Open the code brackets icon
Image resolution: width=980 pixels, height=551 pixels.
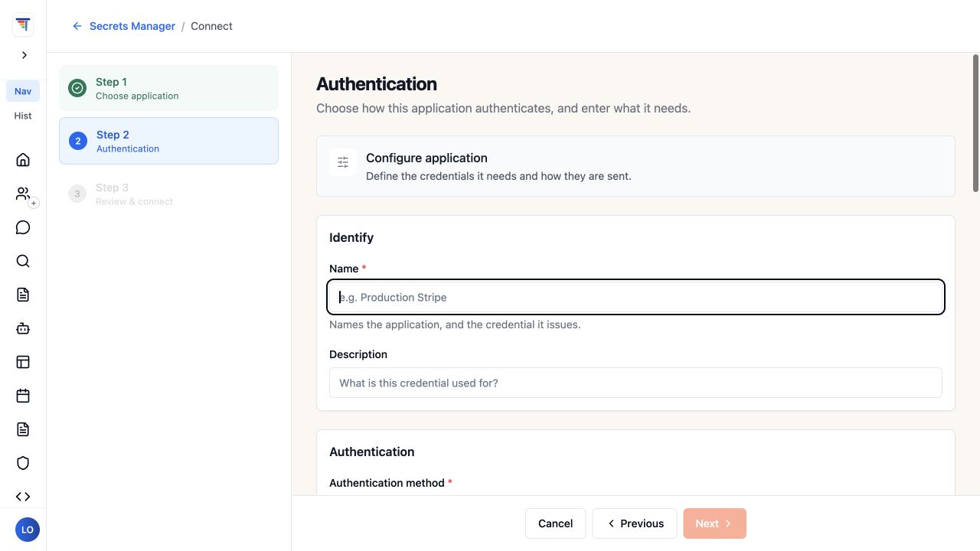pos(23,497)
